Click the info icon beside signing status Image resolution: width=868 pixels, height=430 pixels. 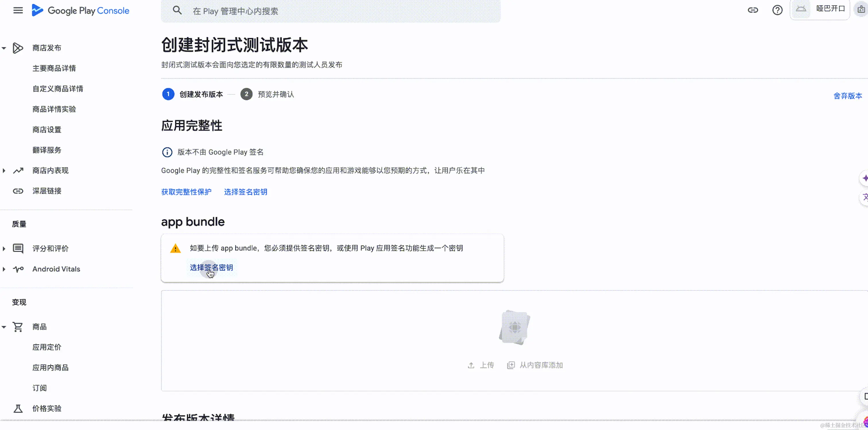(167, 152)
